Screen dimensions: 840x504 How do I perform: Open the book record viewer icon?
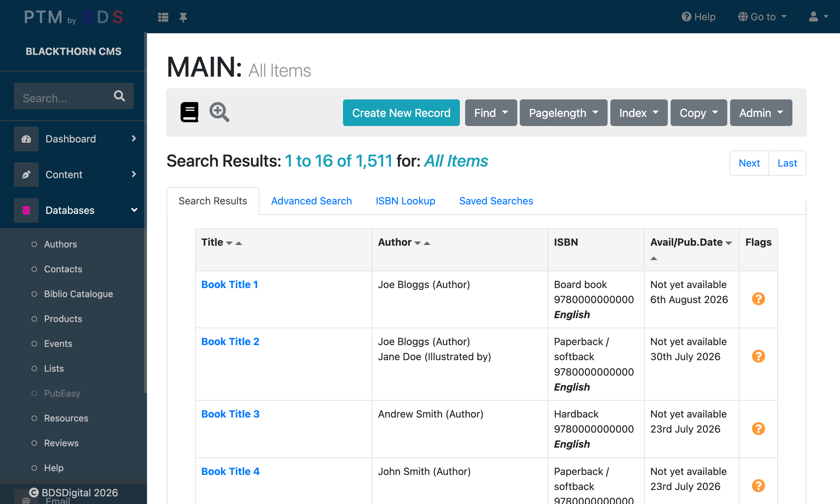[x=189, y=112]
